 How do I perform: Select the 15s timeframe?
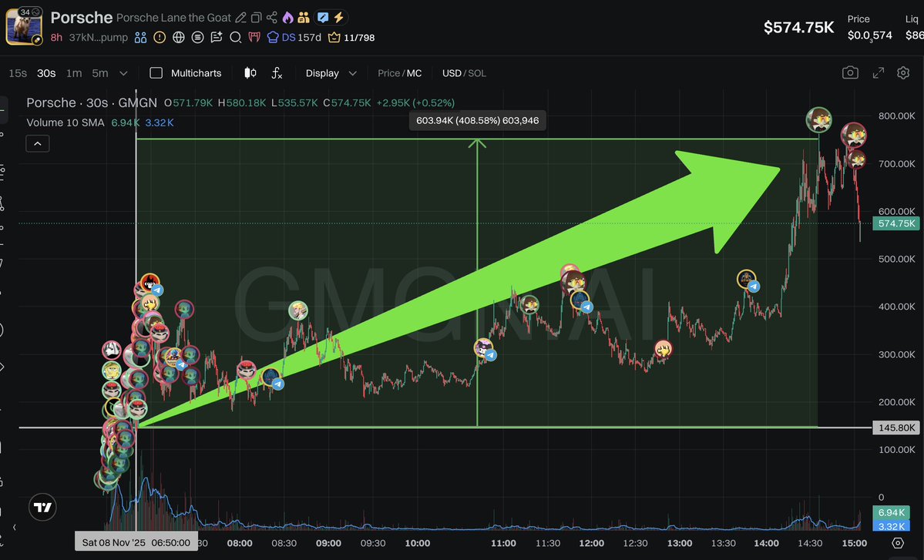point(18,73)
